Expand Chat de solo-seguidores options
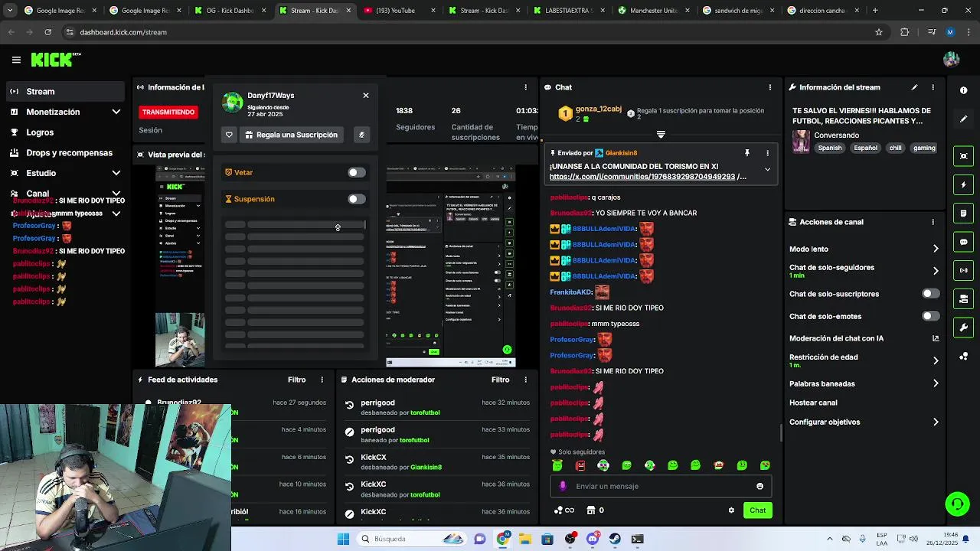The image size is (980, 551). point(936,271)
